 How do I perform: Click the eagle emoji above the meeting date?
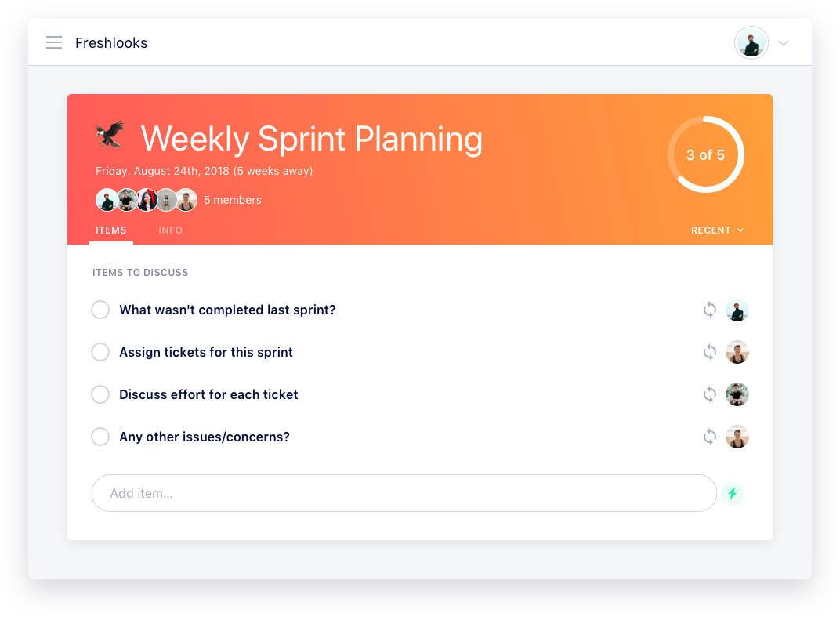click(110, 133)
